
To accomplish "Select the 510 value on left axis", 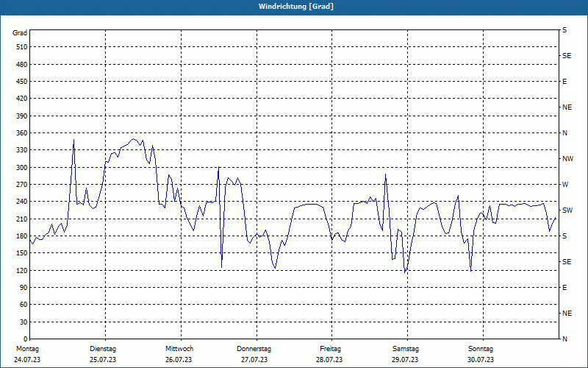I will click(x=22, y=47).
